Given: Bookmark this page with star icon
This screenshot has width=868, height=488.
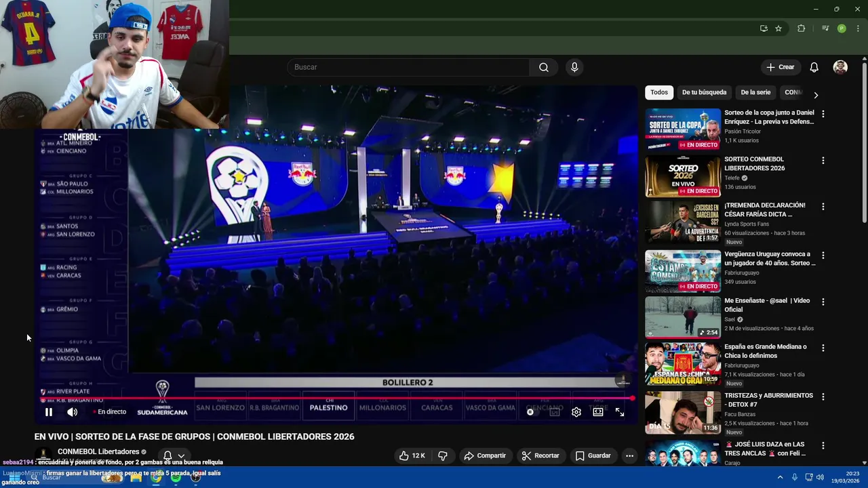Looking at the screenshot, I should (x=778, y=28).
